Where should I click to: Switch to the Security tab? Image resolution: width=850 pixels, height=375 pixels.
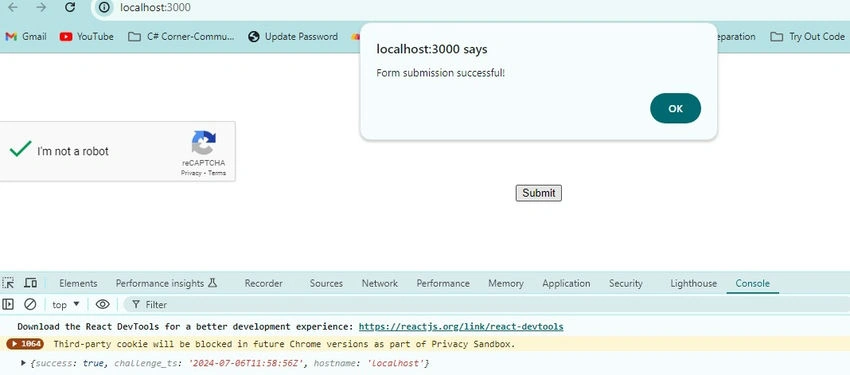[x=626, y=283]
